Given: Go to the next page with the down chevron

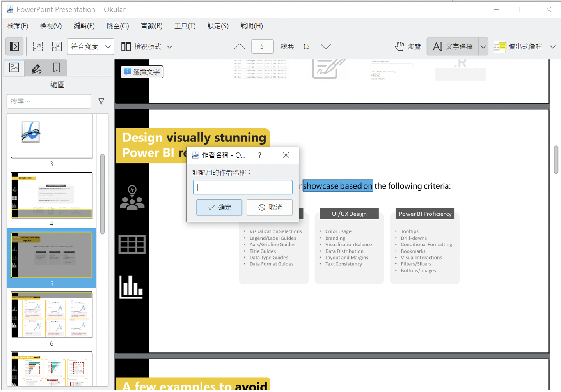Looking at the screenshot, I should (x=326, y=46).
